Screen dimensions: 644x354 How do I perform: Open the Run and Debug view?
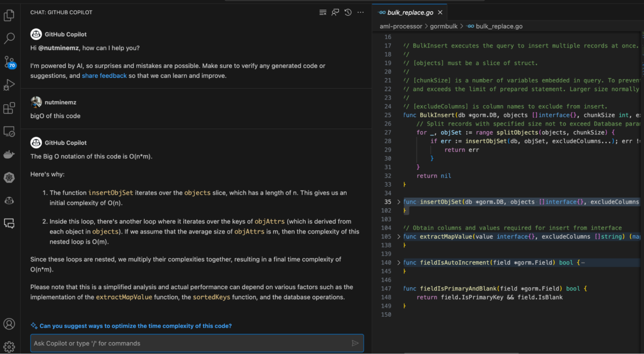9,85
